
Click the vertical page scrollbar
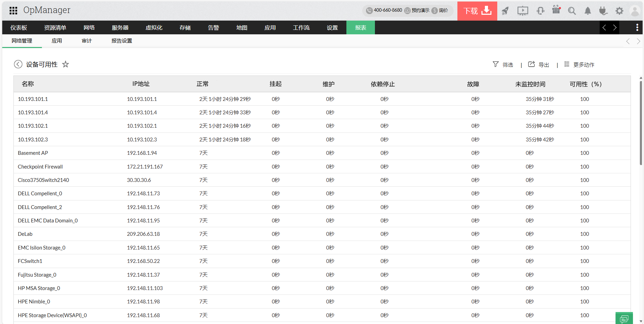click(x=641, y=123)
